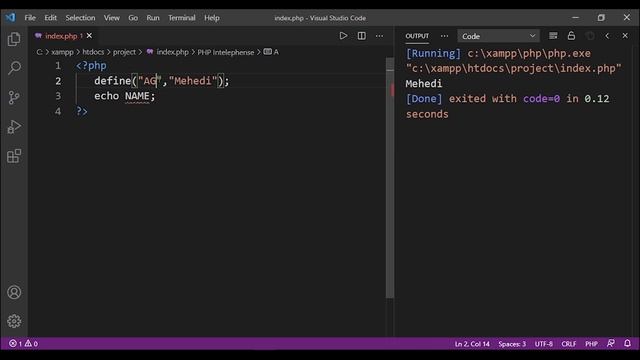
Task: Click on the underlined NAME constant
Action: [x=137, y=96]
